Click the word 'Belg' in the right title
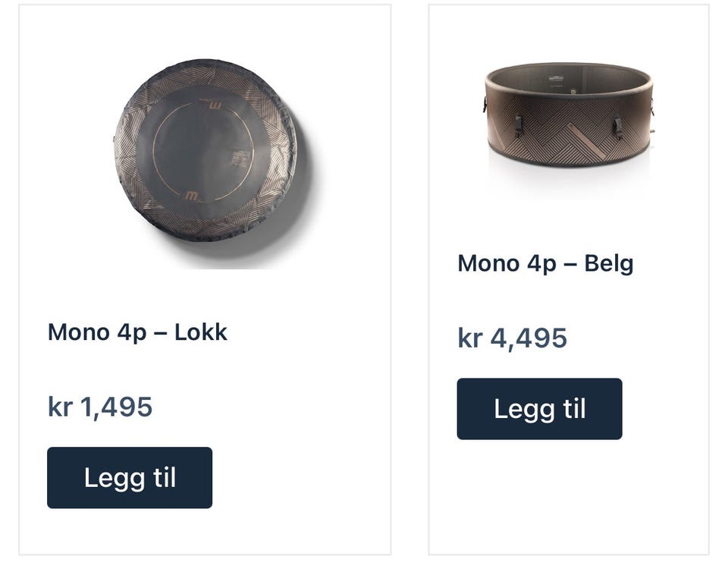Image resolution: width=728 pixels, height=569 pixels. tap(609, 264)
